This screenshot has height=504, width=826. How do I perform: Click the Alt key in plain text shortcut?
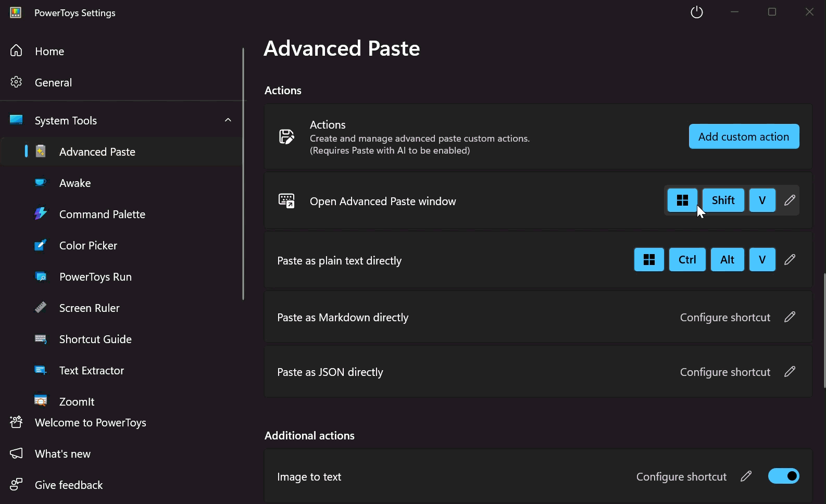(728, 259)
